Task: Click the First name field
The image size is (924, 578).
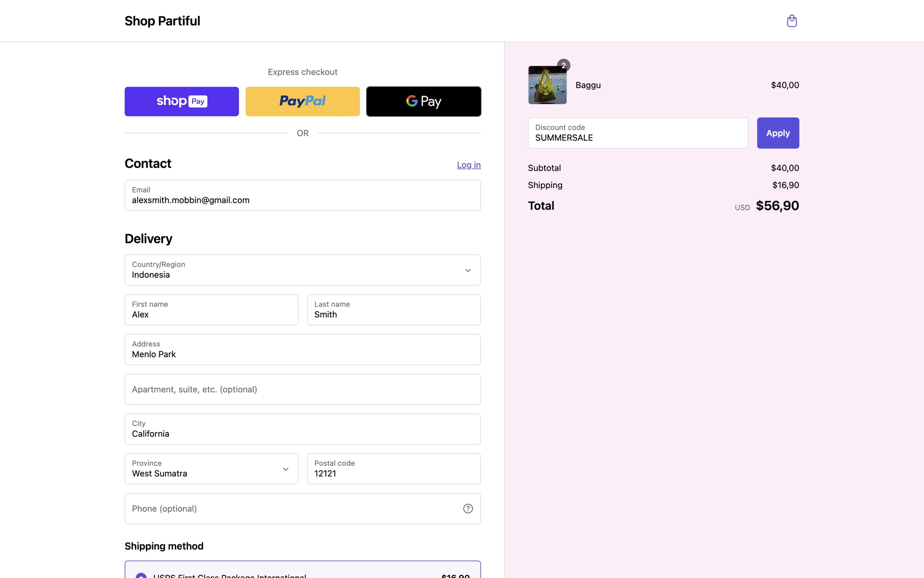Action: tap(211, 310)
